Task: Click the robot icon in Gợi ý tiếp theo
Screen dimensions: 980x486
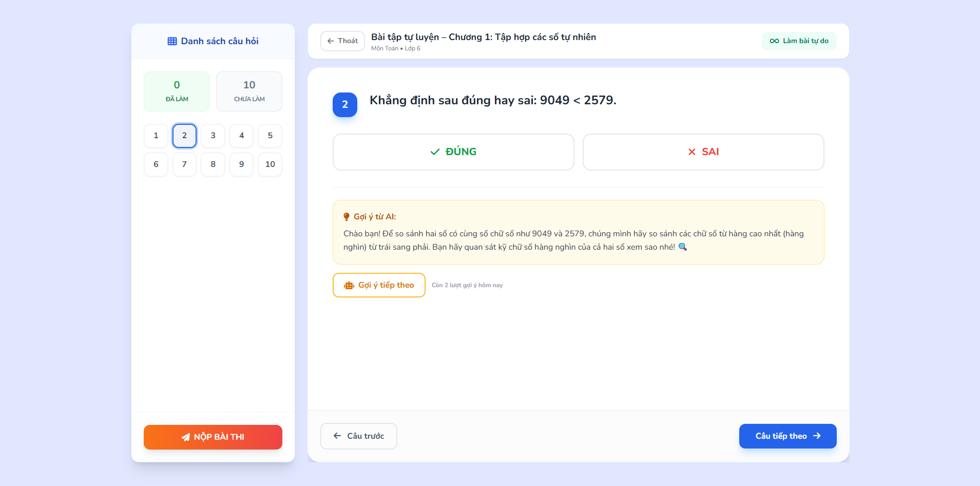Action: tap(349, 286)
